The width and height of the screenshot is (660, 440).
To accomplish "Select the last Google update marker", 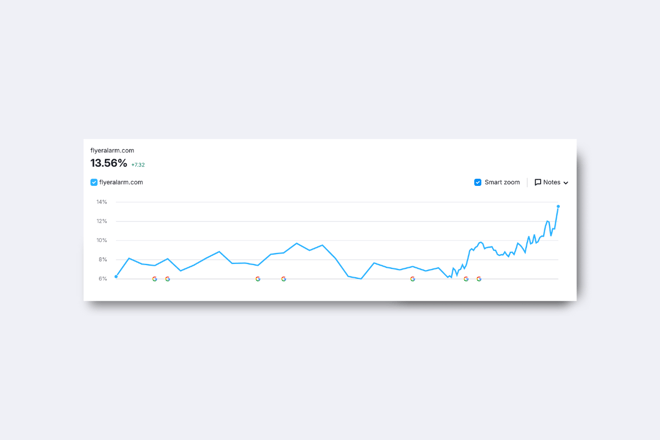I will (x=479, y=279).
